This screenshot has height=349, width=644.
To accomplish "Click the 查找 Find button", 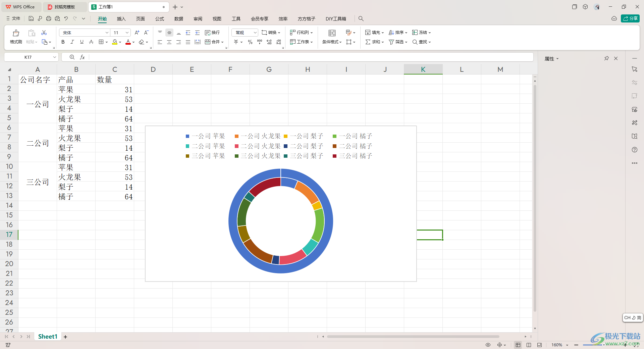I will coord(422,42).
